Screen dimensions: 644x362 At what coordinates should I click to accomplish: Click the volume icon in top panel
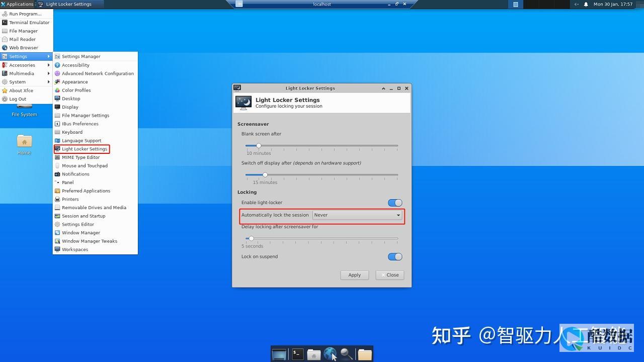(576, 4)
